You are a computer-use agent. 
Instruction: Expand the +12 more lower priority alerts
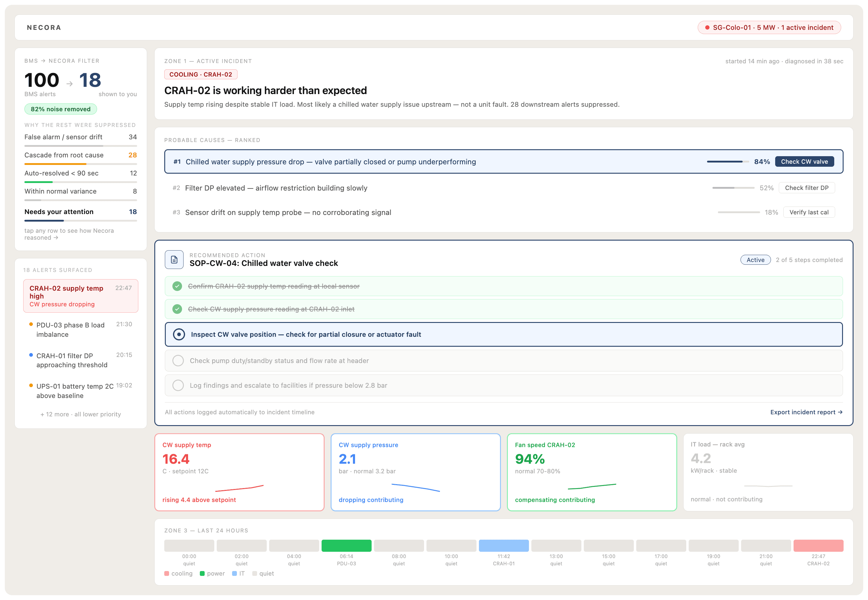[80, 414]
